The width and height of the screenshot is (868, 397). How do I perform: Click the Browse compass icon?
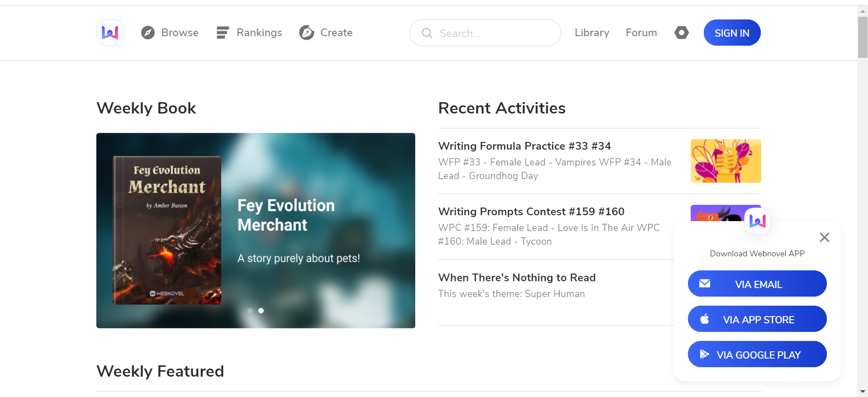[148, 33]
